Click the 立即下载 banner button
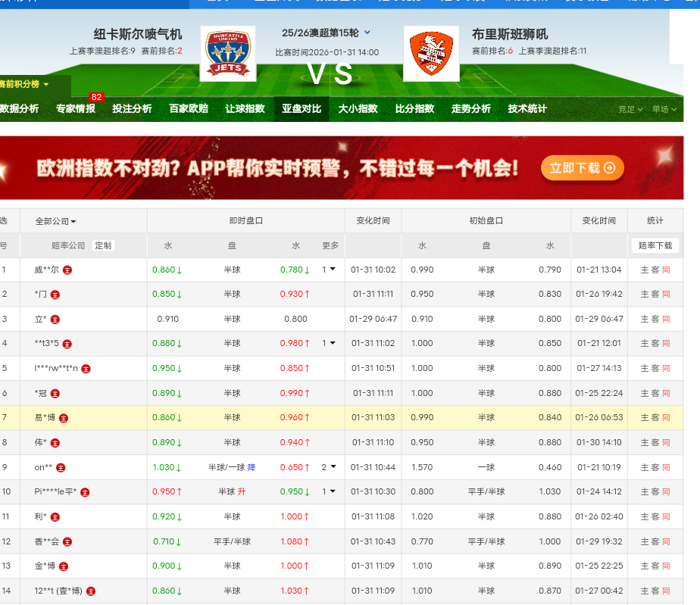This screenshot has height=605, width=700. tap(582, 168)
